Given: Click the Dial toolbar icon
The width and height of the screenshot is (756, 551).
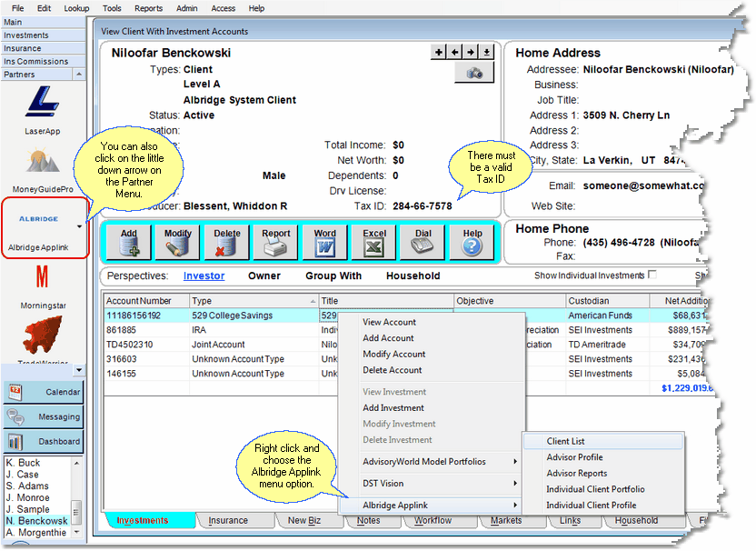Looking at the screenshot, I should pyautogui.click(x=423, y=242).
